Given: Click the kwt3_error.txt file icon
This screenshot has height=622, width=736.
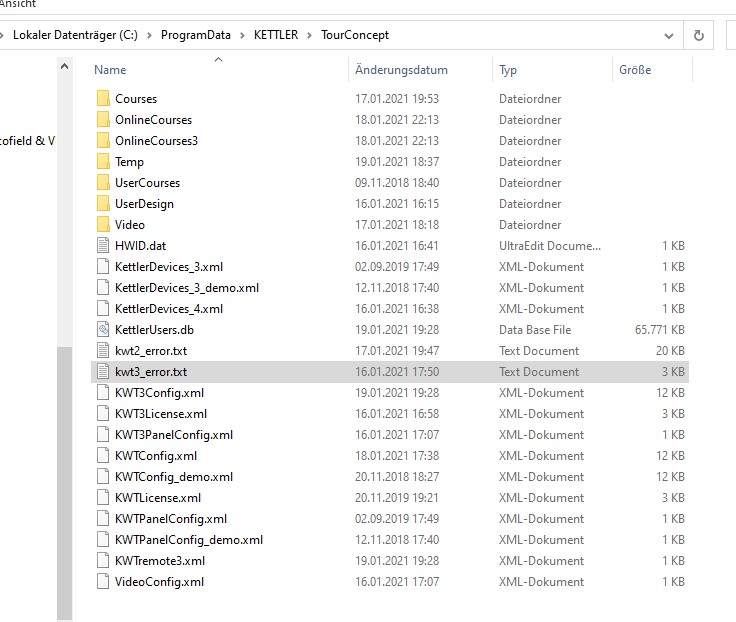Looking at the screenshot, I should coord(103,372).
